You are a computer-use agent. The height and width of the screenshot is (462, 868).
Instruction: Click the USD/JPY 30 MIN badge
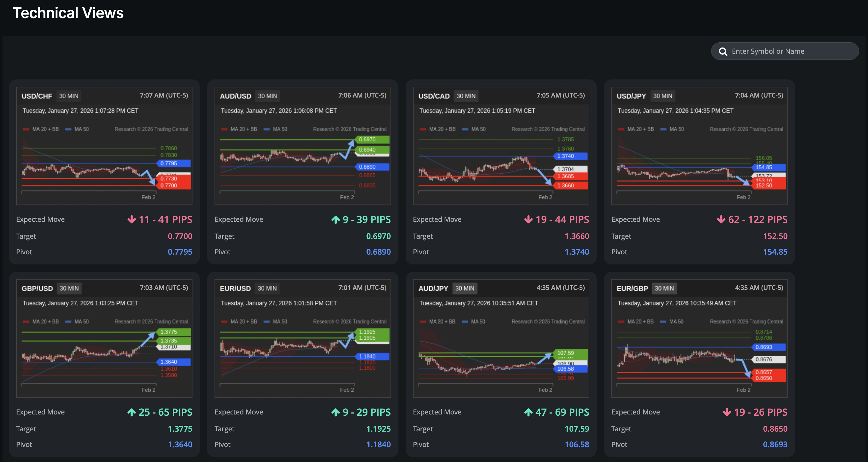click(x=662, y=96)
